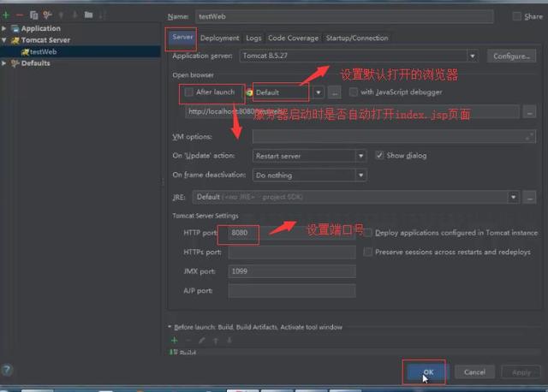Viewport: 548px width, 392px height.
Task: Expand the Application tree node
Action: (x=3, y=28)
